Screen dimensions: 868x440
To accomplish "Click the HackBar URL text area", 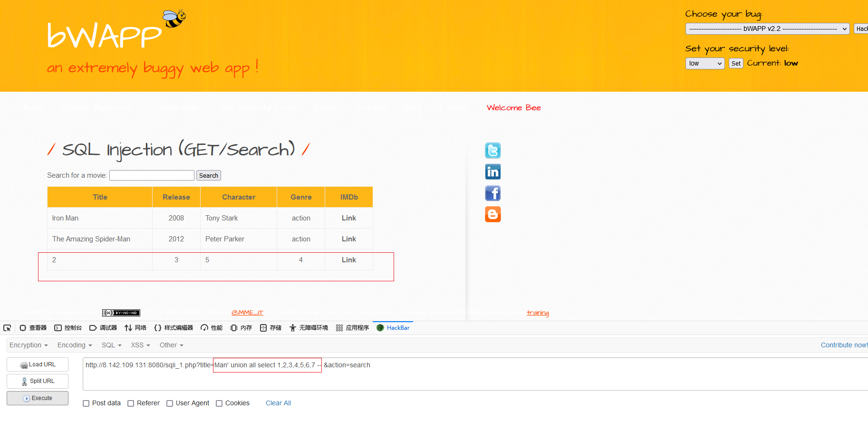I will 475,374.
